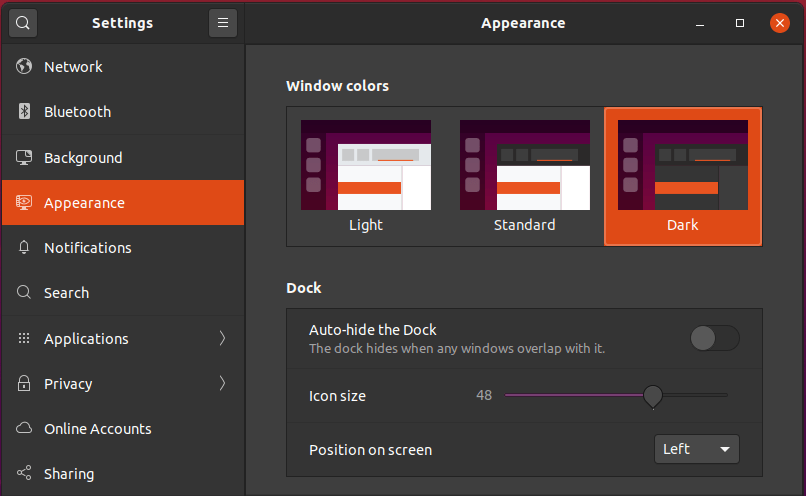Click the Sharing icon in sidebar
The width and height of the screenshot is (806, 496).
point(24,473)
